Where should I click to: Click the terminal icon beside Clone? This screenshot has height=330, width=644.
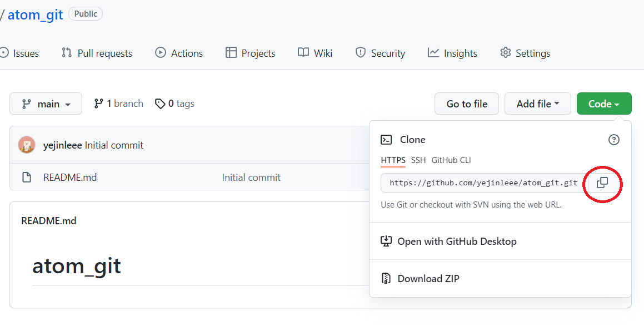(386, 140)
